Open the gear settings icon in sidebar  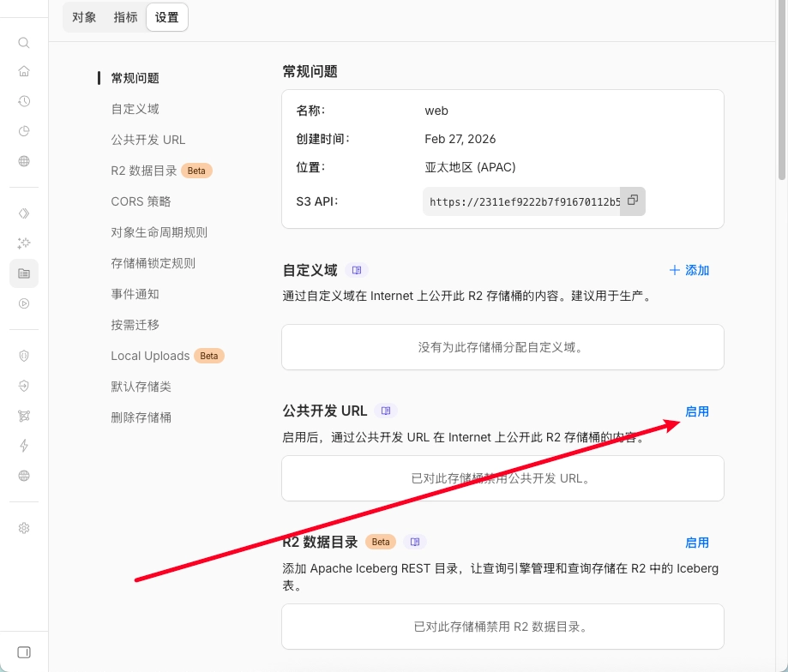24,528
